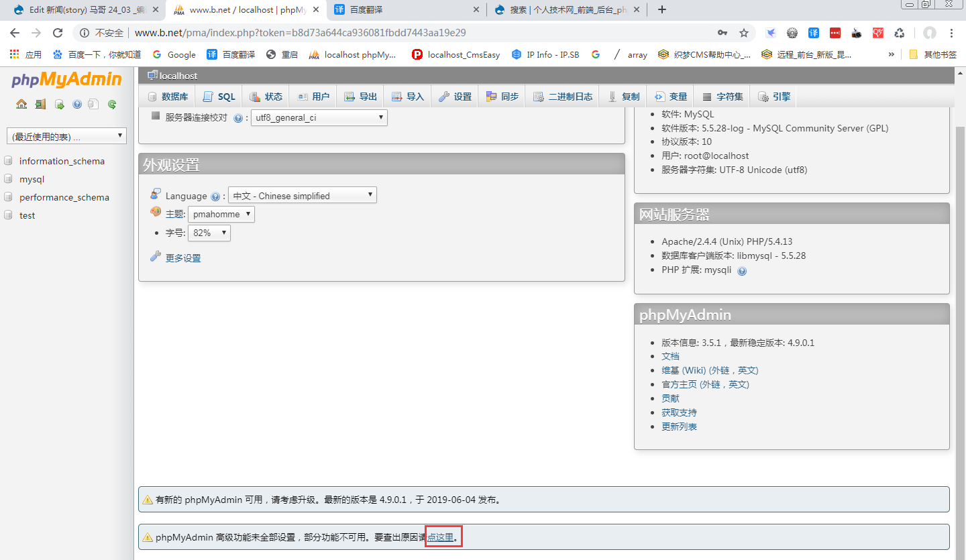Open the Chrome three-dot menu
Viewport: 966px width, 560px height.
[x=951, y=33]
